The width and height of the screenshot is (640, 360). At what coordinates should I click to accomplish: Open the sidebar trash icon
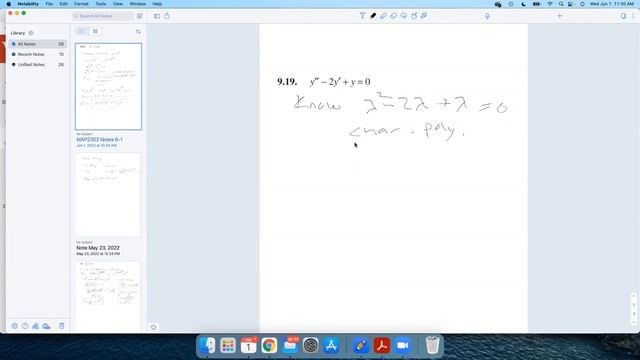click(x=62, y=326)
